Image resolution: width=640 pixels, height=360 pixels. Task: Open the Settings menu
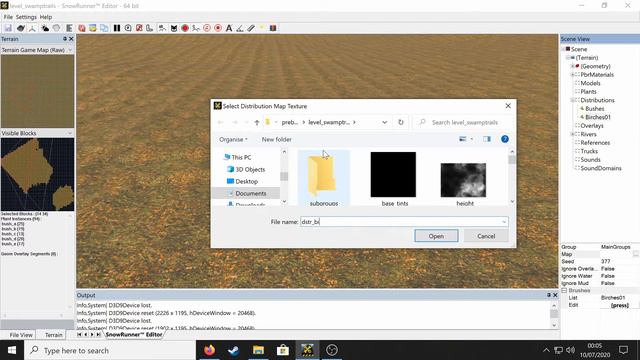point(26,17)
